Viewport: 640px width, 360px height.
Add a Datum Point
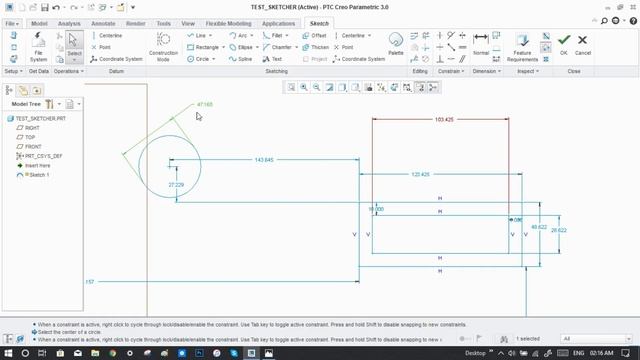pyautogui.click(x=101, y=47)
